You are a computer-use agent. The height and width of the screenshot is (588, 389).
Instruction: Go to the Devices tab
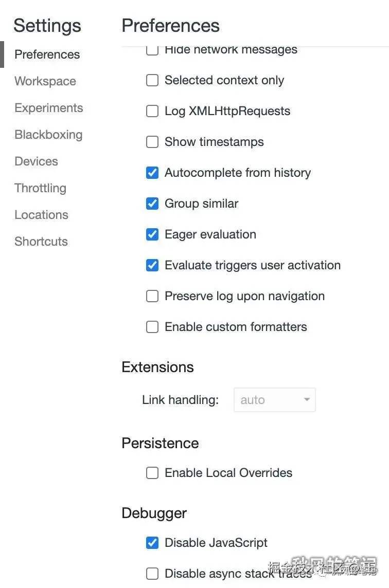coord(36,161)
